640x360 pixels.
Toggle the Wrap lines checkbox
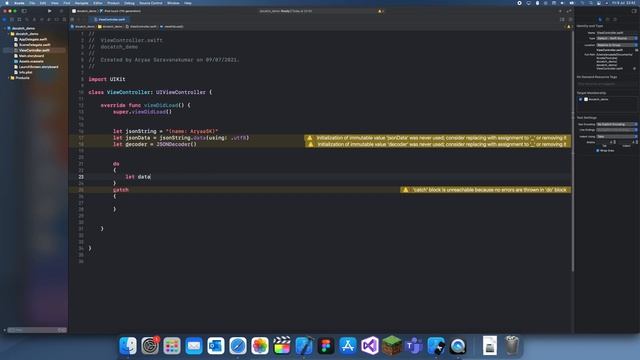tap(598, 151)
